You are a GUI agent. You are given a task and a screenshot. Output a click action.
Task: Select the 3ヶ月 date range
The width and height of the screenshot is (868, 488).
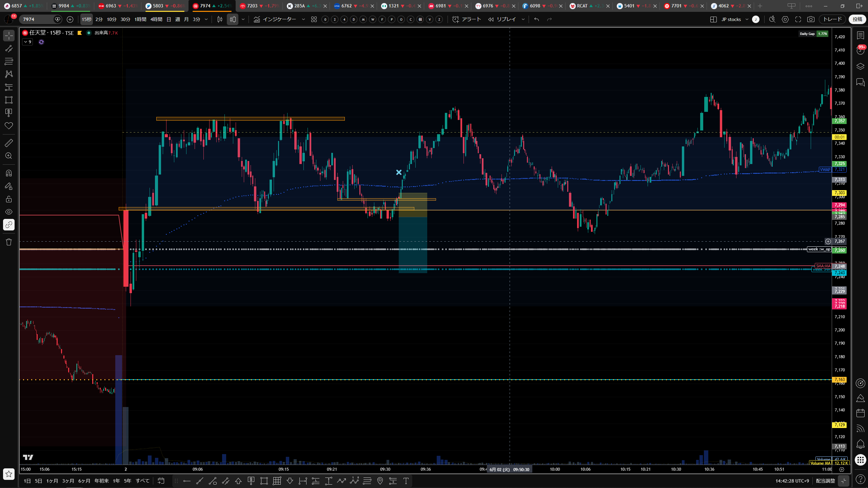68,481
